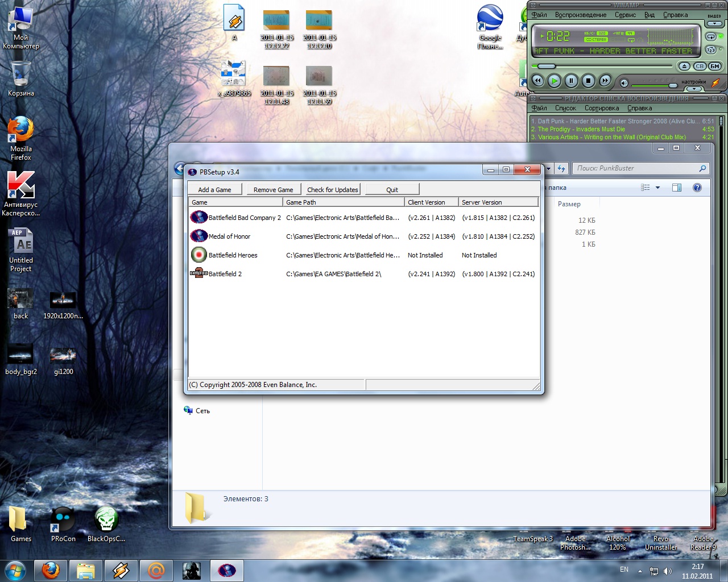Click the Winamp eject/open file button
Image resolution: width=728 pixels, height=582 pixels.
click(685, 66)
